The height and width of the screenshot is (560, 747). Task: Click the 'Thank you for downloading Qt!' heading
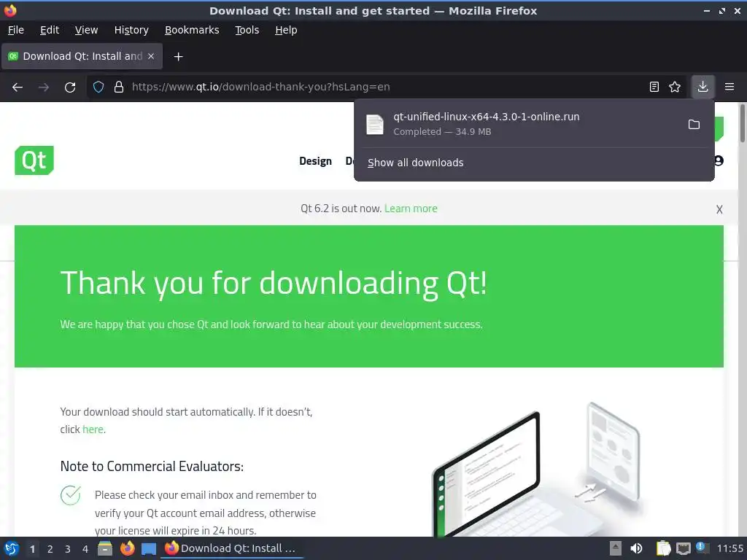[x=274, y=284]
